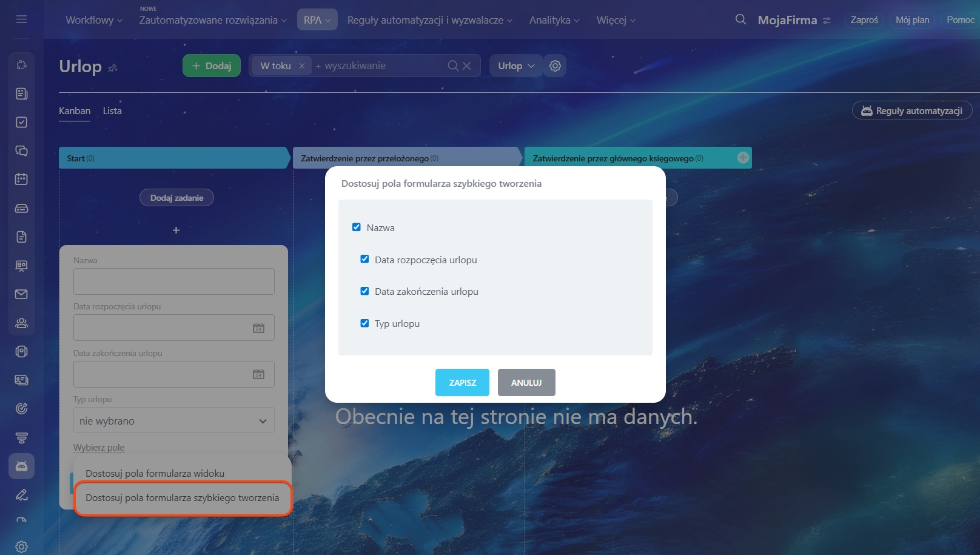Open the chat bubbles icon in the sidebar
The image size is (980, 555).
21,150
